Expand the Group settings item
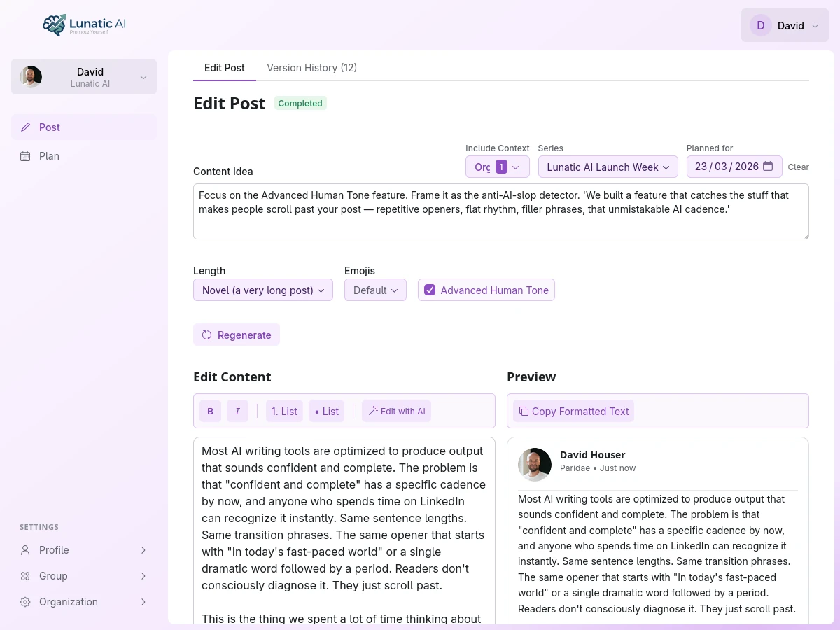Screen dimensions: 840x630 tap(84, 576)
